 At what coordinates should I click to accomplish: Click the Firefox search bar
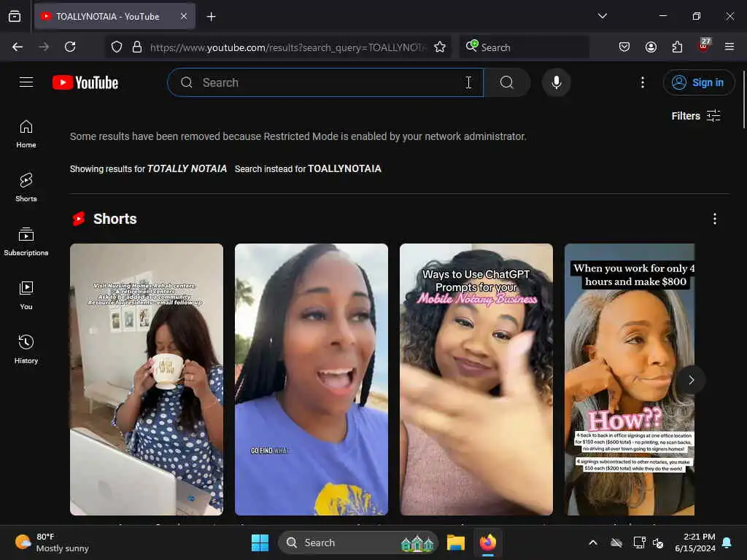pos(524,47)
